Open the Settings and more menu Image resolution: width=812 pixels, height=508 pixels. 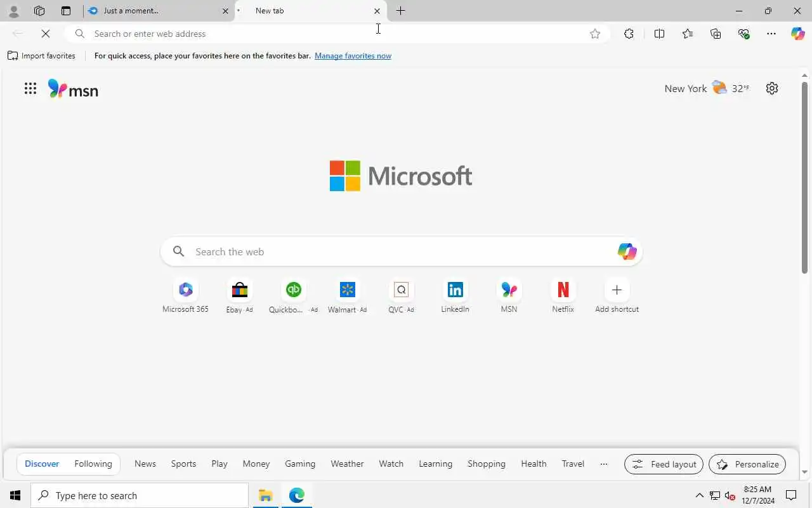771,34
